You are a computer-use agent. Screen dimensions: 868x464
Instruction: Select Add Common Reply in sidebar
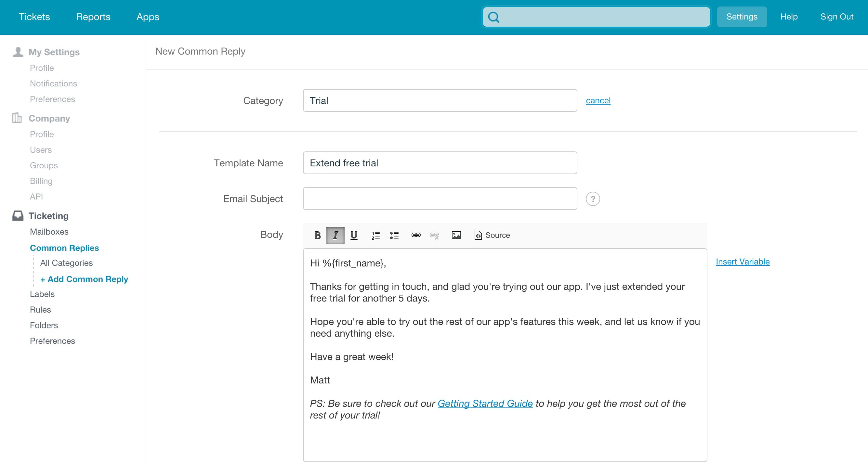[84, 279]
